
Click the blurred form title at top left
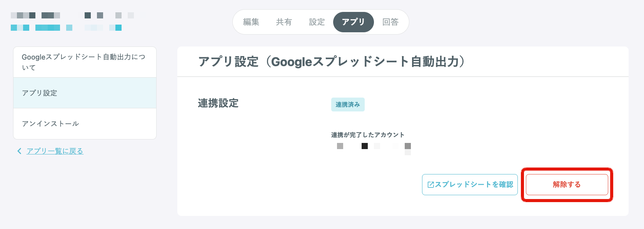coord(72,15)
